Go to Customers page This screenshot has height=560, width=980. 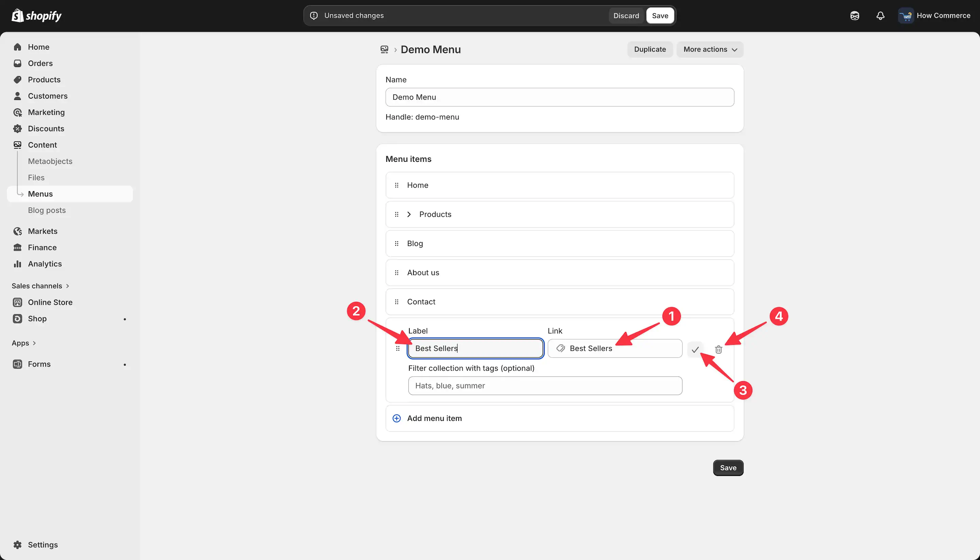[48, 96]
